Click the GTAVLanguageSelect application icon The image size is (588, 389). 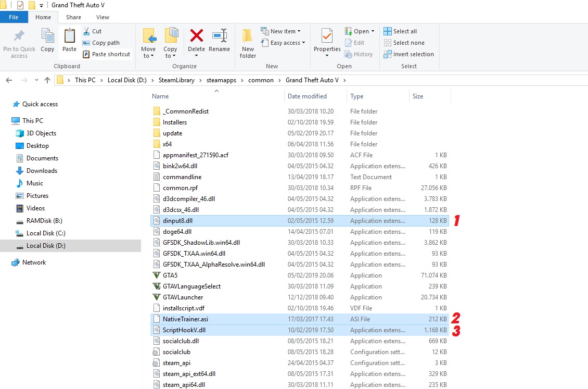(157, 286)
